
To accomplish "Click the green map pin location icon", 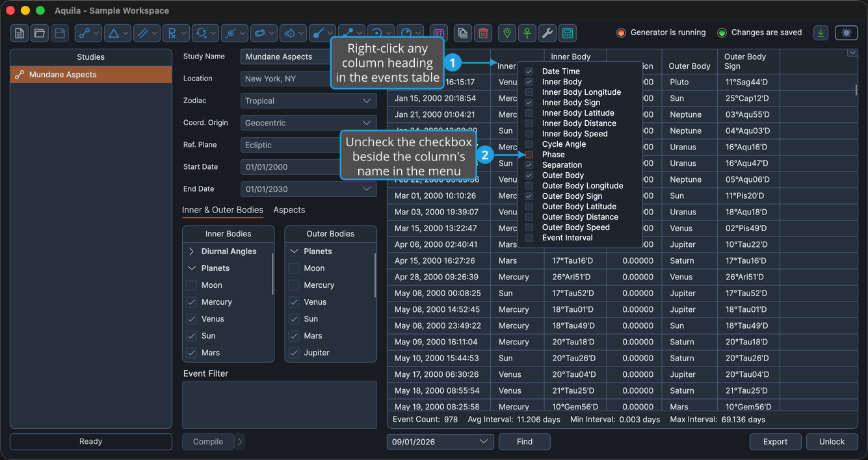I will [507, 33].
